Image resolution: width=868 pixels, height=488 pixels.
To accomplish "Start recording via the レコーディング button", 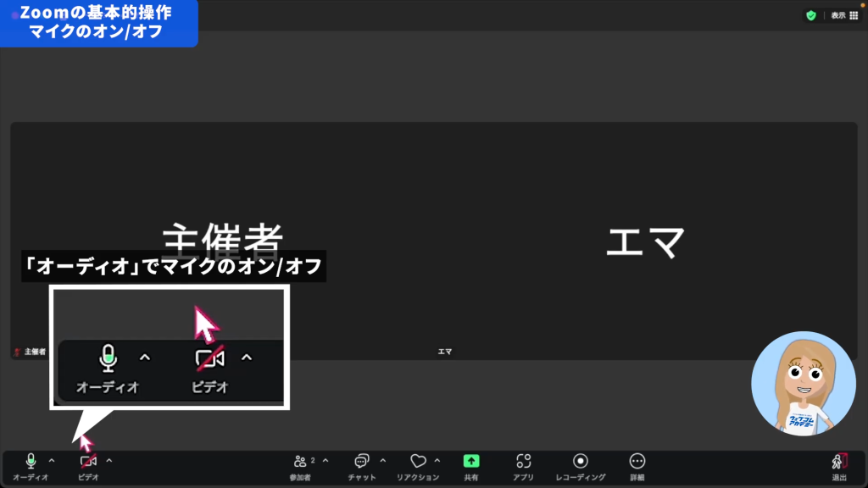I will coord(581,465).
